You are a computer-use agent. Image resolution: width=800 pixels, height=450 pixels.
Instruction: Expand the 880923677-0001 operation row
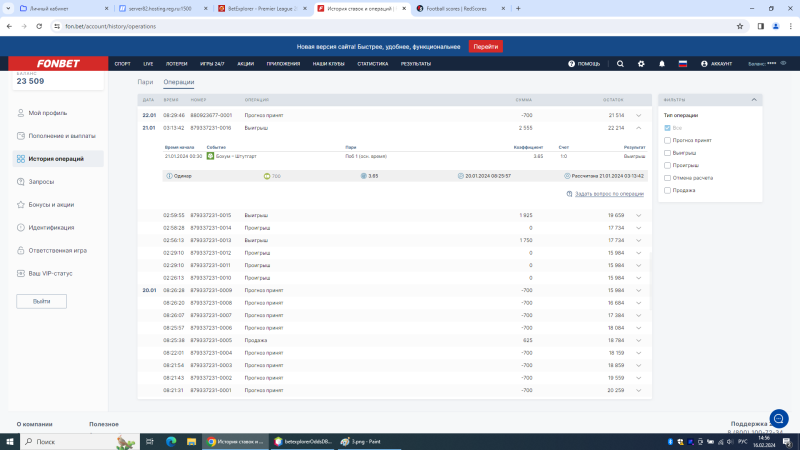coord(638,115)
